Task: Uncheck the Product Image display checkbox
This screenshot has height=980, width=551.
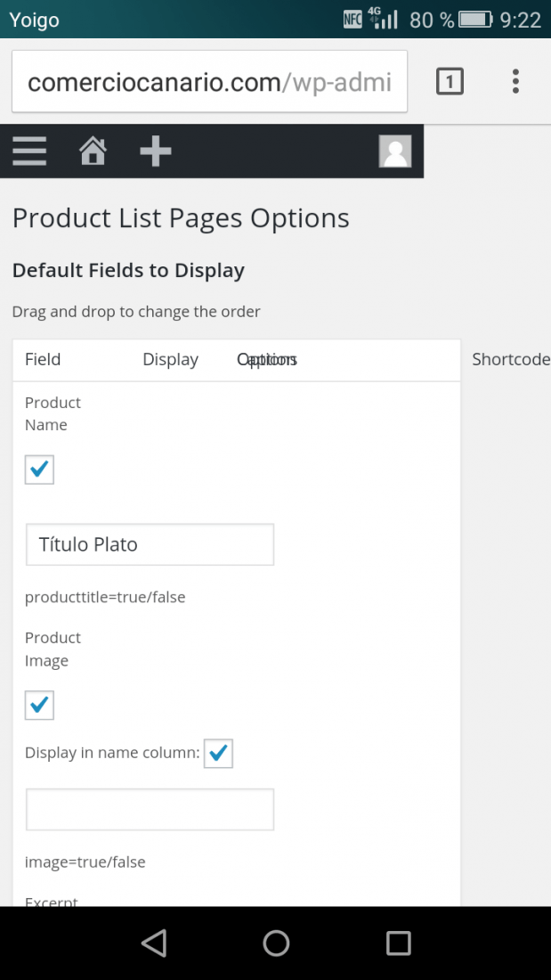Action: click(x=39, y=705)
